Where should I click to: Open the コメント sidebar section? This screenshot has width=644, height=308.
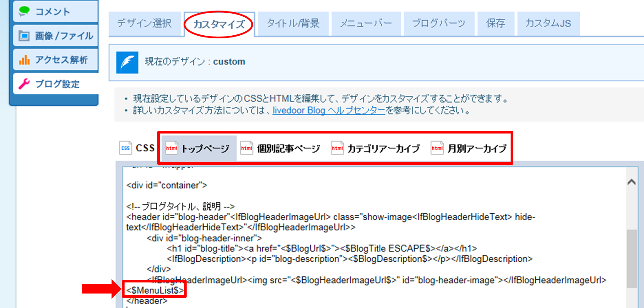pos(55,12)
